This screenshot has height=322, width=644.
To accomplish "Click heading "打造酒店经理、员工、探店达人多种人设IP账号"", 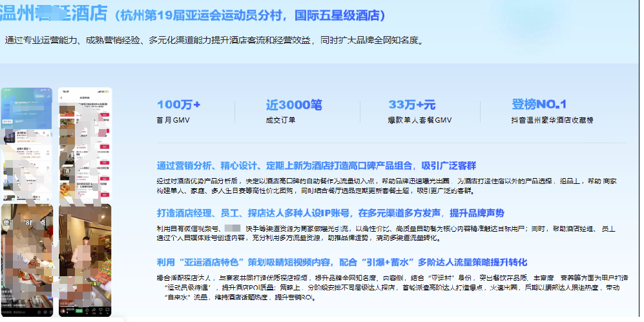I will point(331,214).
